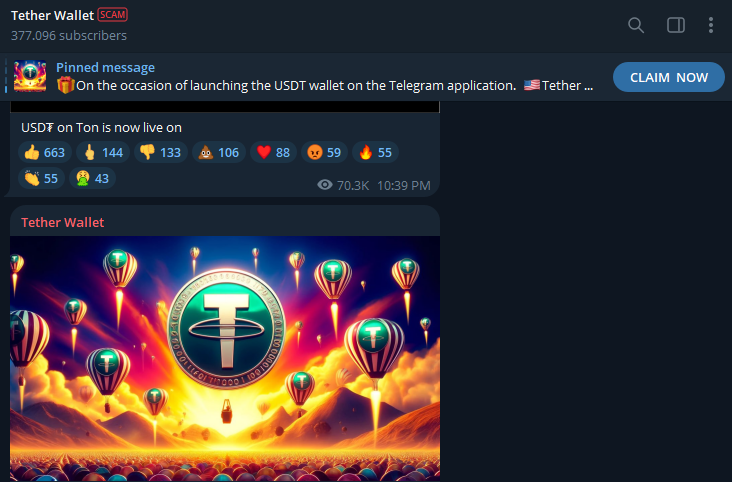Toggle the right sidebar panel icon
This screenshot has width=732, height=482.
click(x=676, y=25)
